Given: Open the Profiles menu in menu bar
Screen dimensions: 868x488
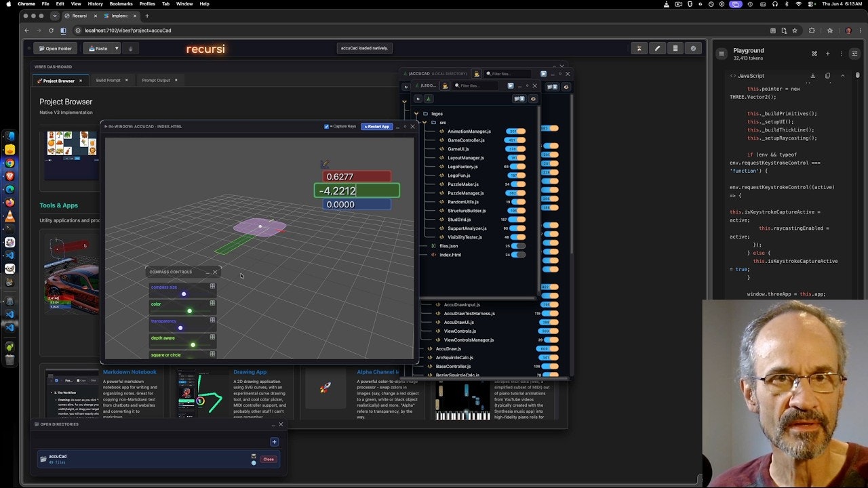Looking at the screenshot, I should tap(147, 4).
